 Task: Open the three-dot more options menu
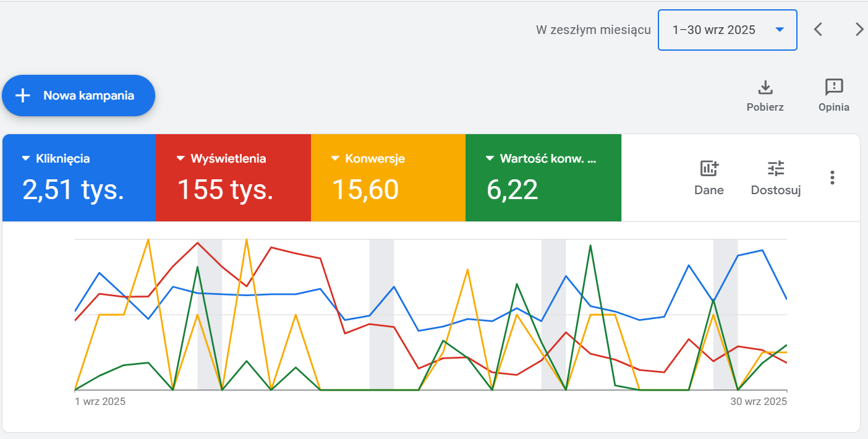tap(833, 177)
